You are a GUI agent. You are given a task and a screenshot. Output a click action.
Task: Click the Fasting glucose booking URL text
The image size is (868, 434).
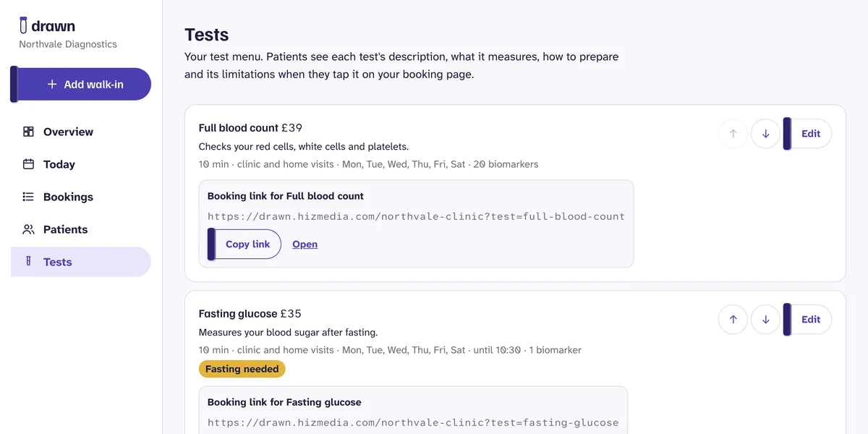click(413, 422)
